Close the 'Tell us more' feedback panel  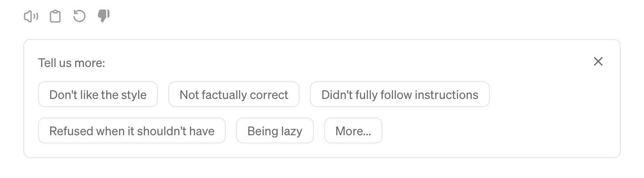point(598,61)
